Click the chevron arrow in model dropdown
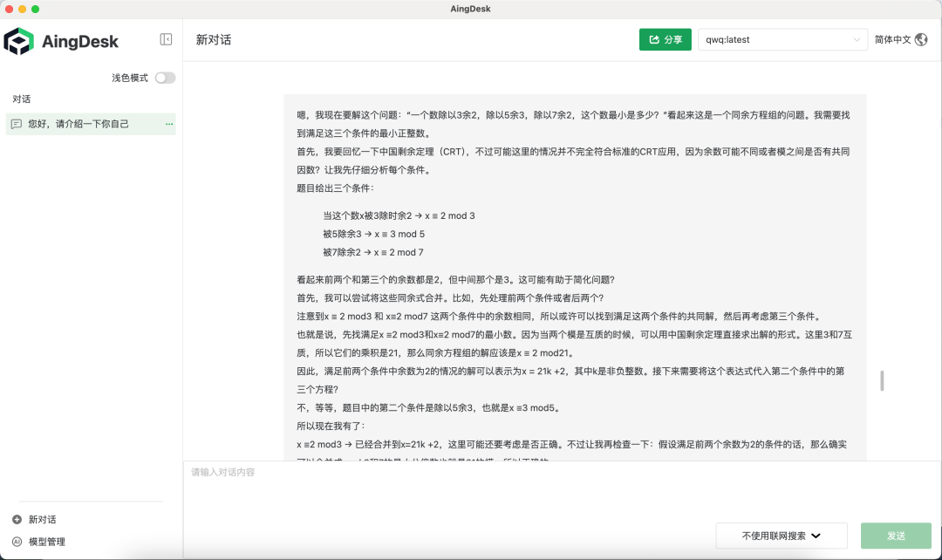The width and height of the screenshot is (942, 560). [x=857, y=39]
